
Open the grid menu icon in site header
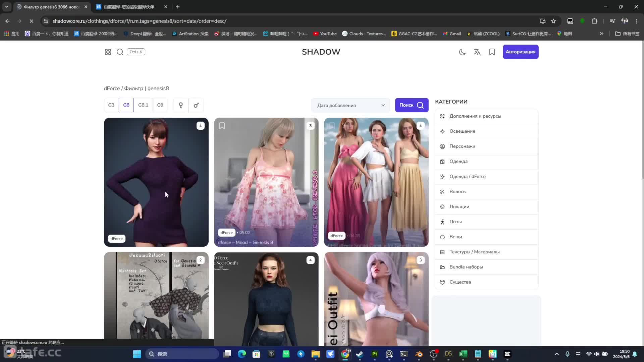coord(108,52)
